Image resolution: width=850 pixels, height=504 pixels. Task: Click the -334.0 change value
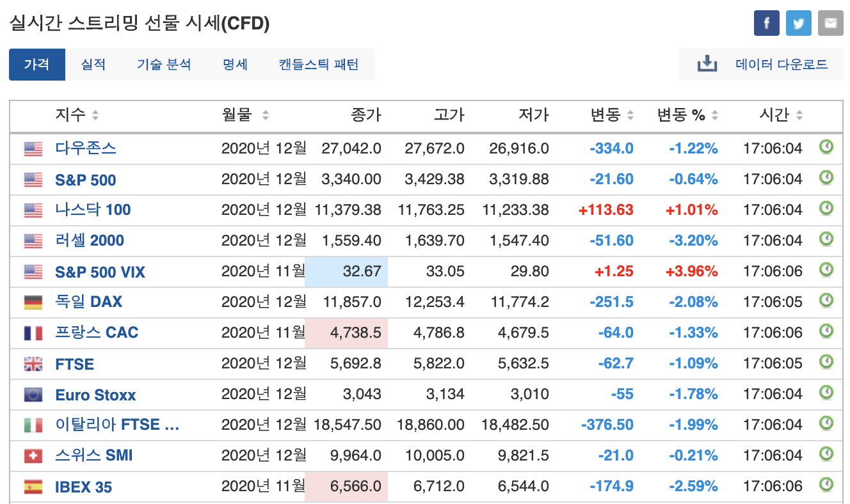click(x=611, y=148)
